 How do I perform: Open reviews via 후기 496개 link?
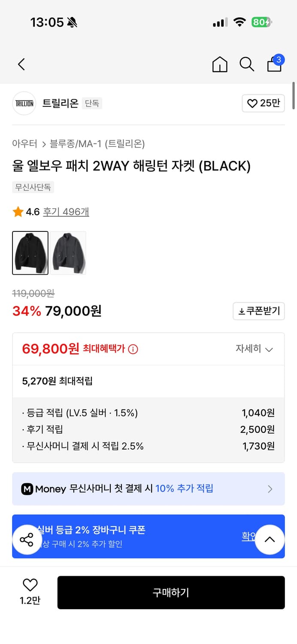(66, 211)
